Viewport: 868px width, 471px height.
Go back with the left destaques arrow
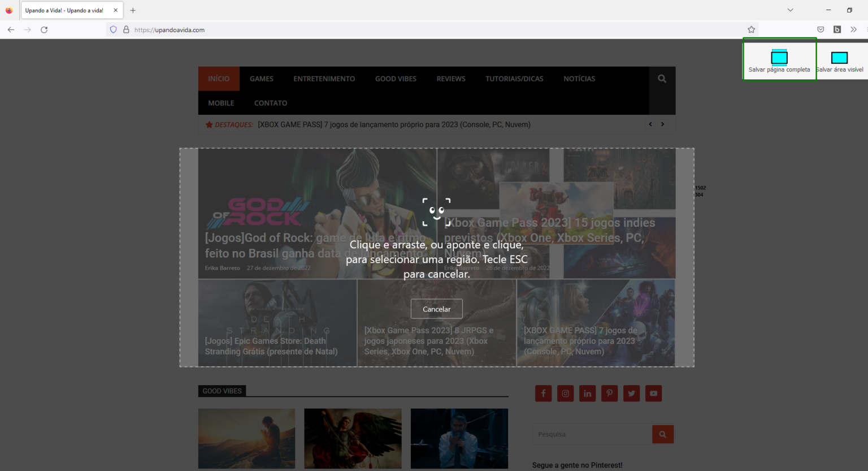650,124
